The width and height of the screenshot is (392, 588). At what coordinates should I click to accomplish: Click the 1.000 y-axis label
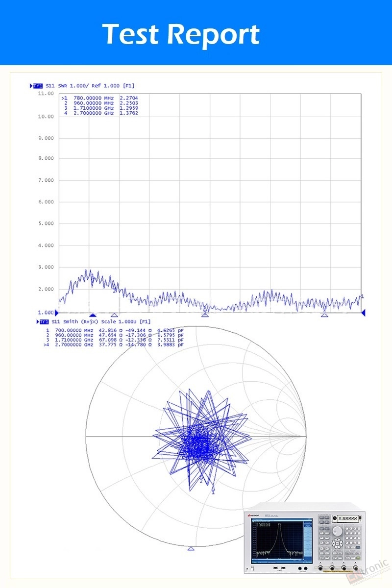46,312
